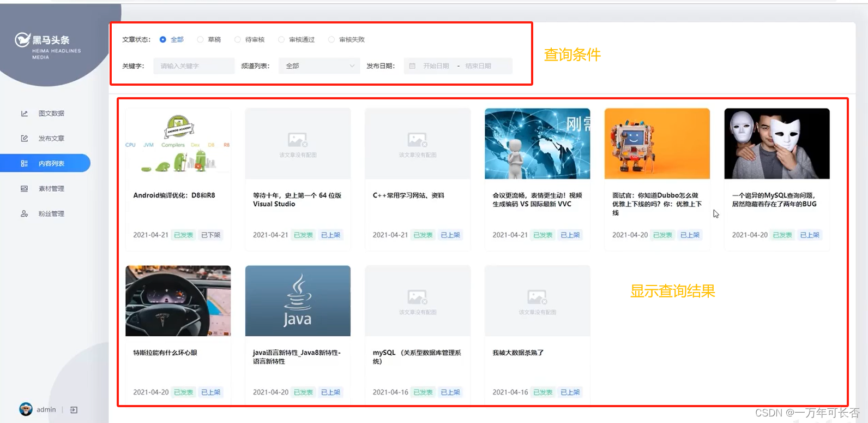Click the 已上架 tag on Visual Studio card
The width and height of the screenshot is (868, 423).
click(330, 235)
